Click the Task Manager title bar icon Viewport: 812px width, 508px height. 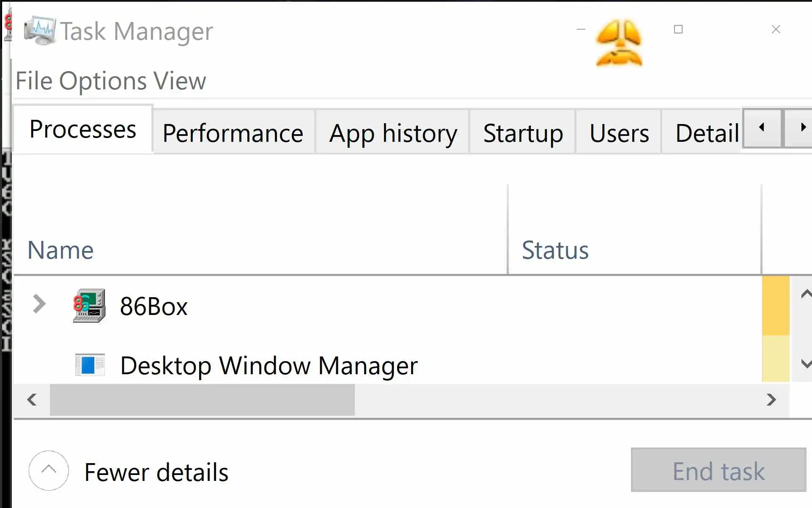click(39, 30)
